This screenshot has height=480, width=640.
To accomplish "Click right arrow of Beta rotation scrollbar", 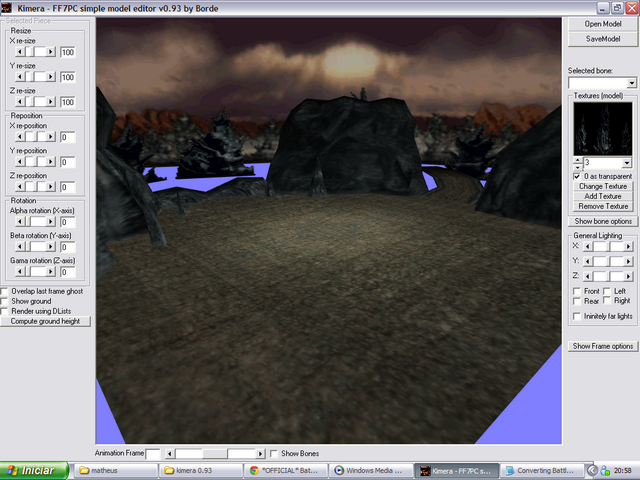I will point(51,247).
